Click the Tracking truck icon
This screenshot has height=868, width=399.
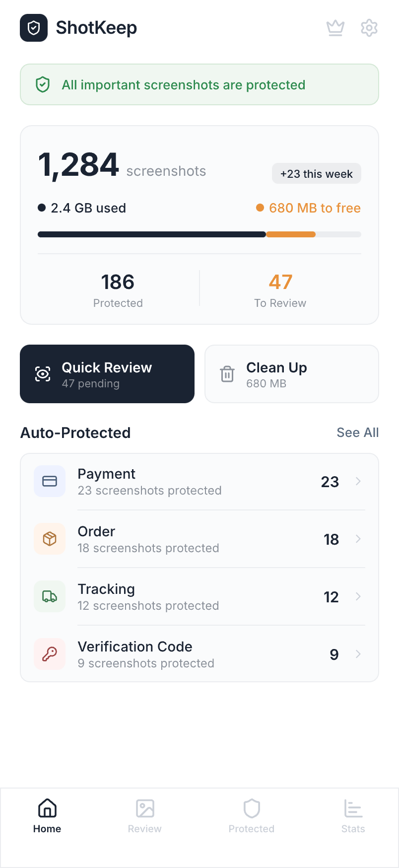pos(50,596)
